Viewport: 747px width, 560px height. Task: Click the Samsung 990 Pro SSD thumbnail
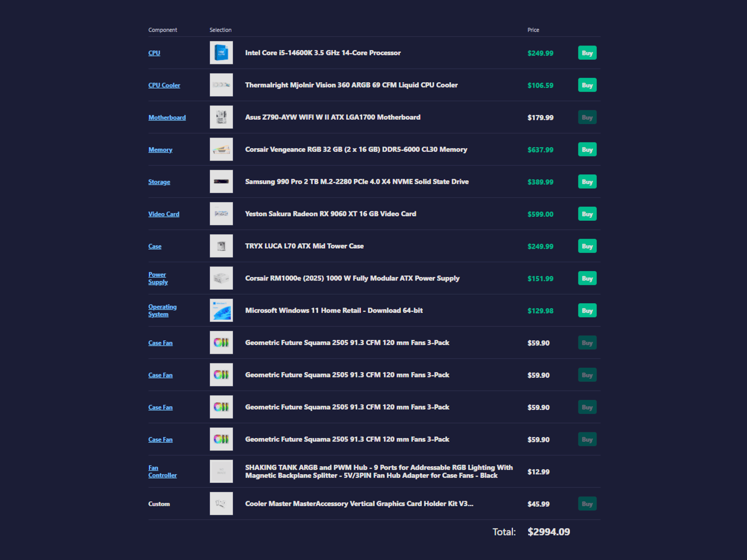coord(221,182)
